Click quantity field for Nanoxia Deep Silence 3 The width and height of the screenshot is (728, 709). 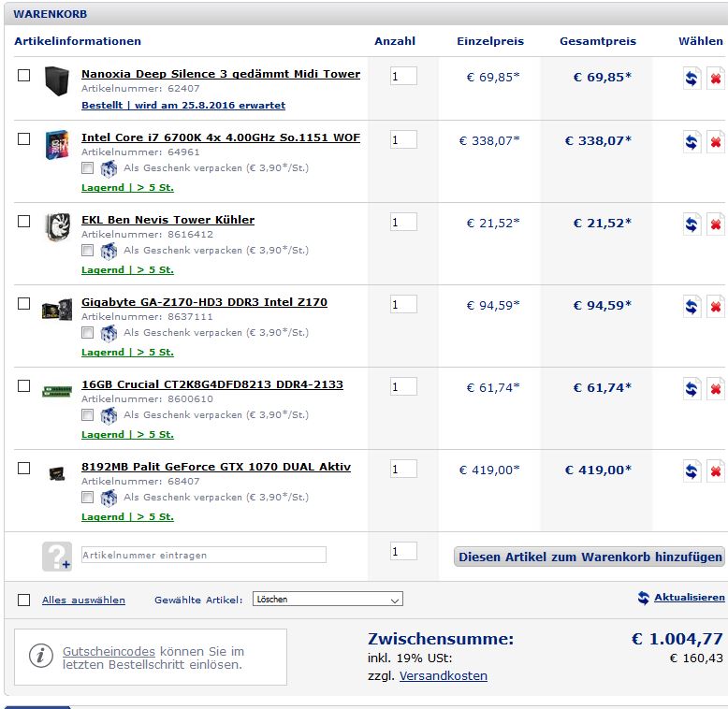(403, 76)
